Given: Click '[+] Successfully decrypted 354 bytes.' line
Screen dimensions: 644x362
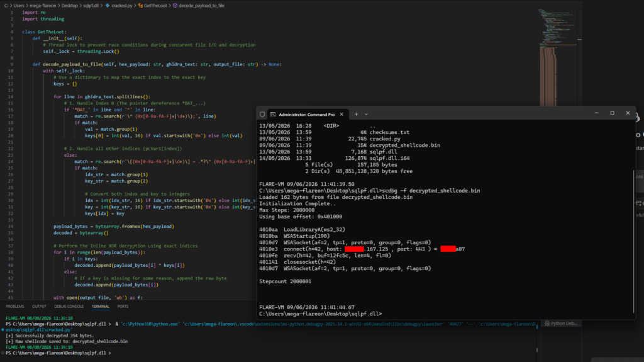Looking at the screenshot, I should tap(50, 336).
